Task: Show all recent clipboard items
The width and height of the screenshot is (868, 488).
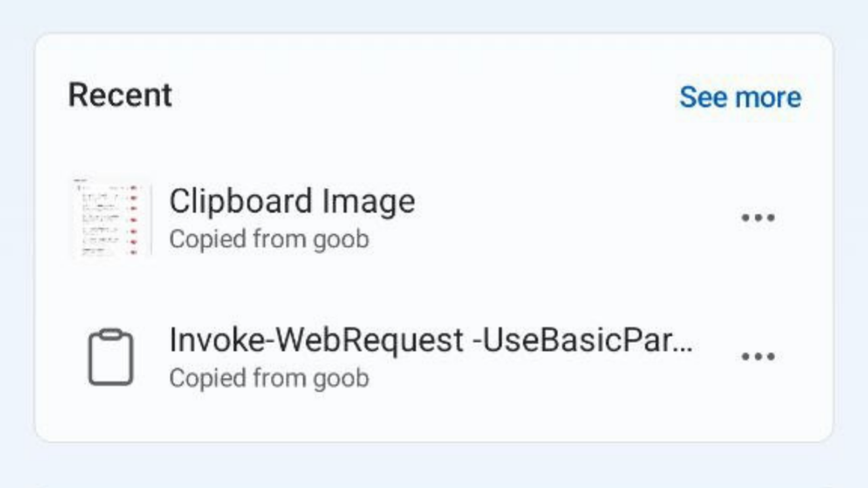Action: tap(740, 97)
